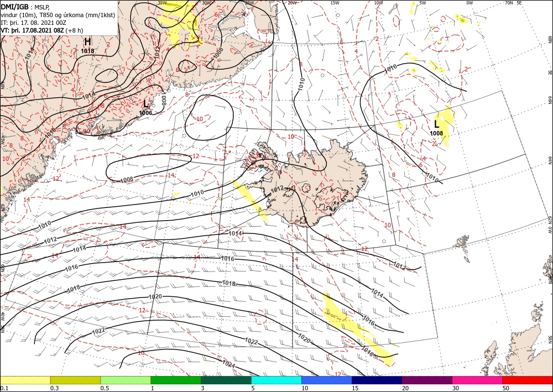The height and width of the screenshot is (392, 553).
Task: Click the yellow 0.1–0.3 mm legend swatch
Action: [x=25, y=380]
